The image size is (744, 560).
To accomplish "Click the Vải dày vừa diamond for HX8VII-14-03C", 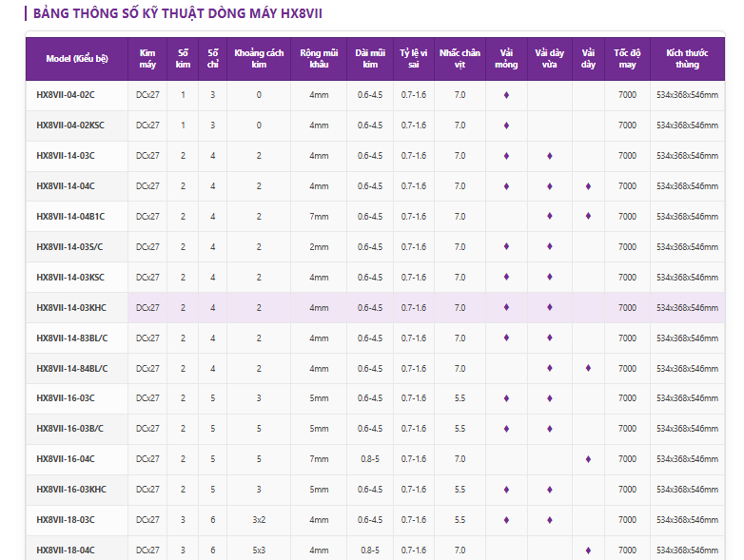I will (x=550, y=156).
